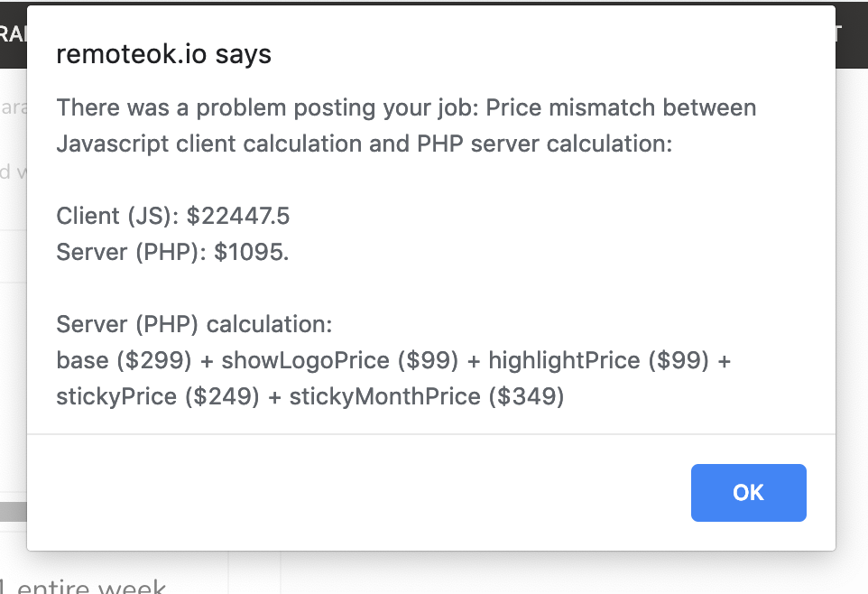Click the "Client (JS):" label
The width and height of the screenshot is (868, 594).
(x=118, y=216)
